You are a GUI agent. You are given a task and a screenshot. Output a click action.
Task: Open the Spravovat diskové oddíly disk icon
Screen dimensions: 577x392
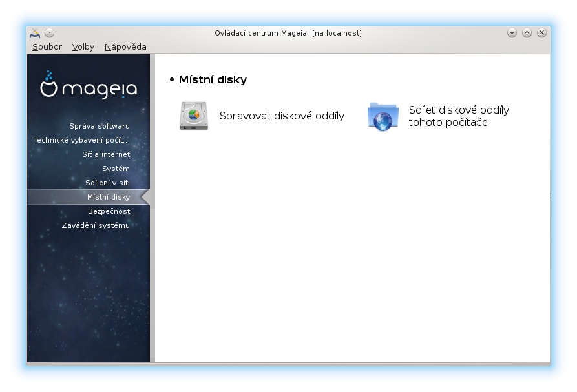(194, 116)
